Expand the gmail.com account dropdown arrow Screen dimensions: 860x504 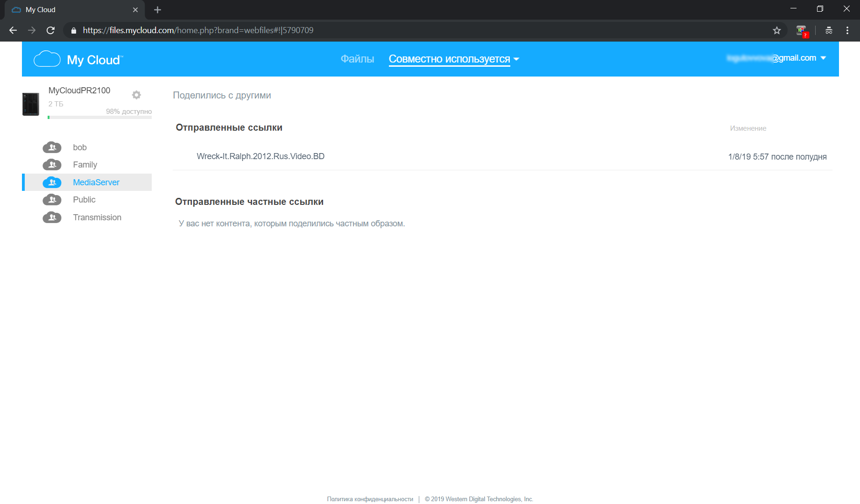(823, 58)
